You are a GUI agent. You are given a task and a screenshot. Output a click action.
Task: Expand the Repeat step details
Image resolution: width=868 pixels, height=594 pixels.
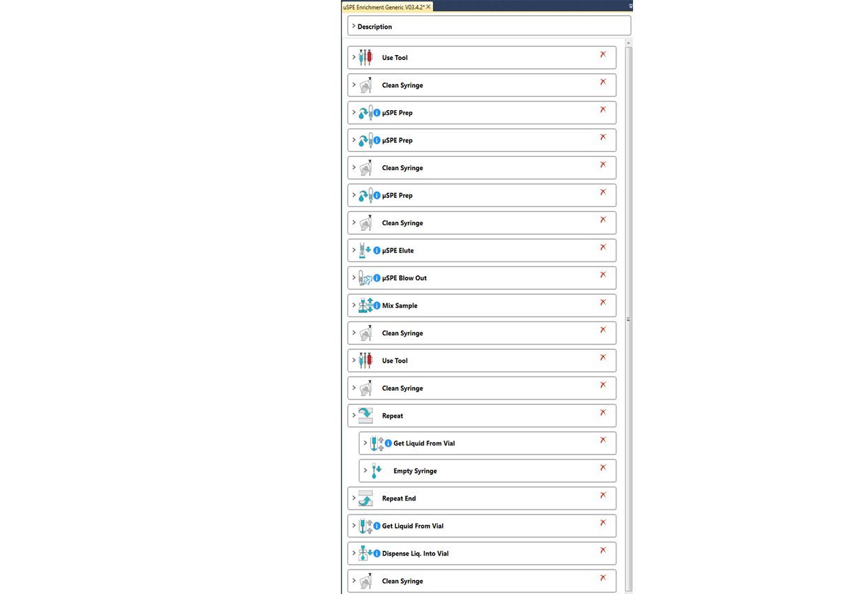click(x=353, y=416)
